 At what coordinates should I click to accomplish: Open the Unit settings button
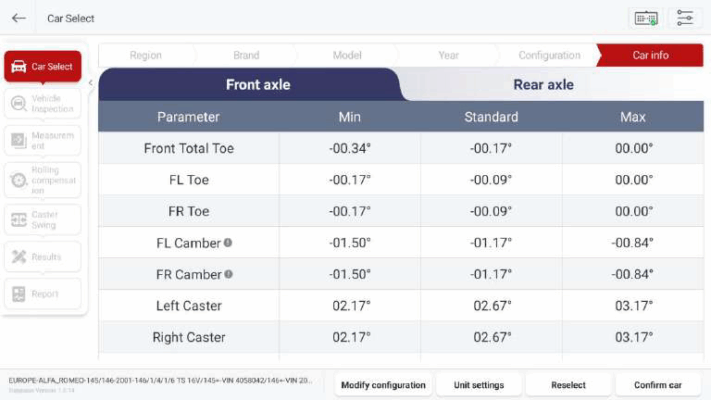tap(479, 385)
